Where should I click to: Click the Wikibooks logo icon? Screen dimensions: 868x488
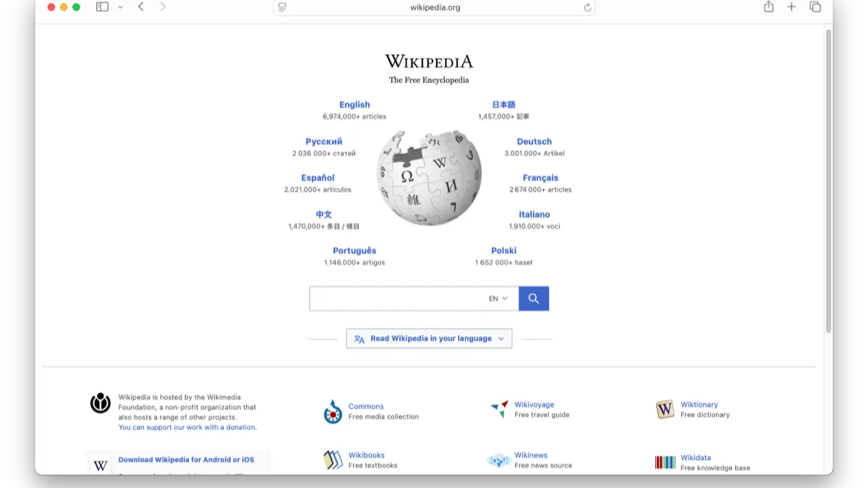(x=333, y=461)
